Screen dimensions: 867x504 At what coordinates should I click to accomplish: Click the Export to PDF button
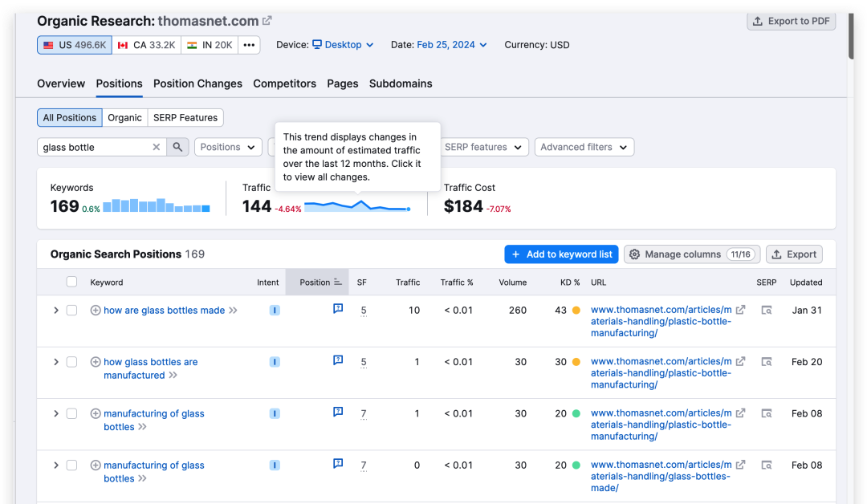point(792,21)
